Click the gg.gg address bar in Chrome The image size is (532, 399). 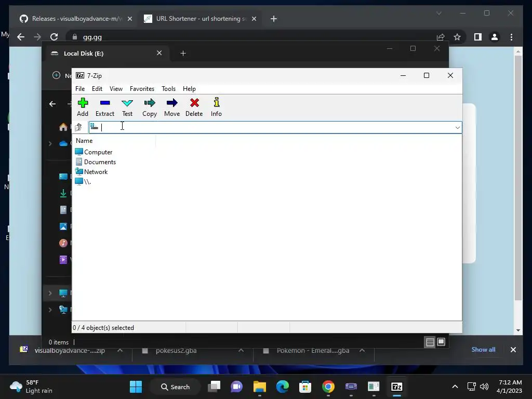[251, 37]
